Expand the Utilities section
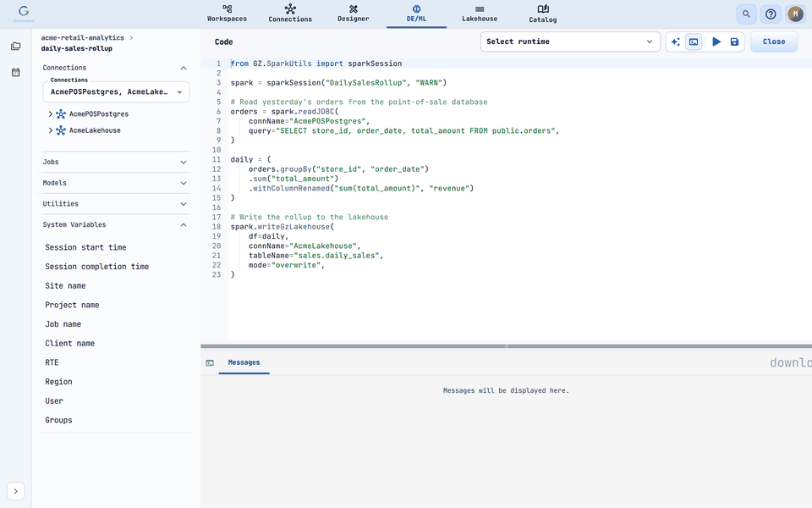Screen dimensions: 812x508 pyautogui.click(x=116, y=204)
